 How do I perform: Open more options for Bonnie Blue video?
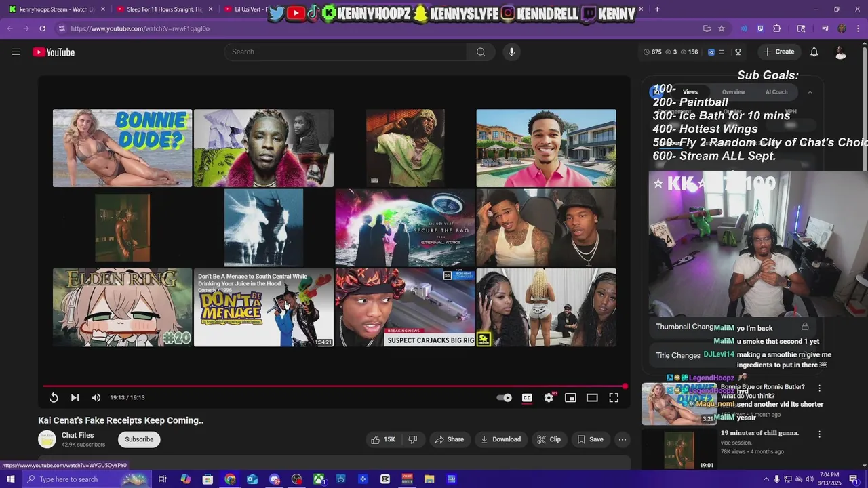point(819,388)
